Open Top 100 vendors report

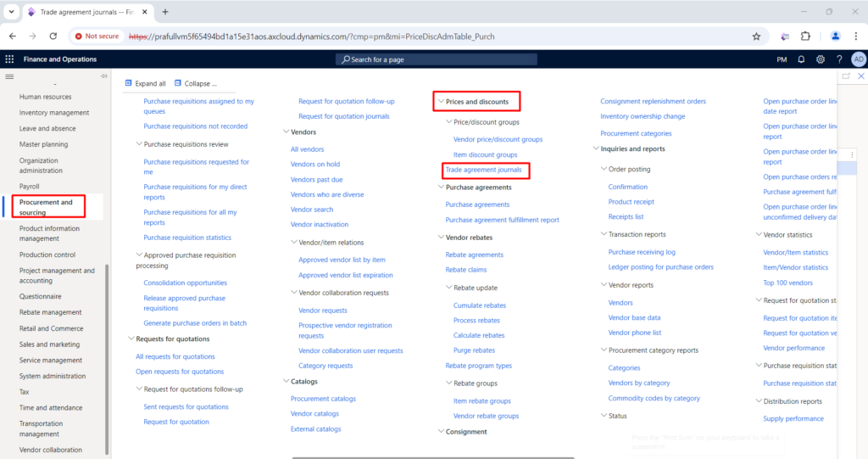click(787, 283)
